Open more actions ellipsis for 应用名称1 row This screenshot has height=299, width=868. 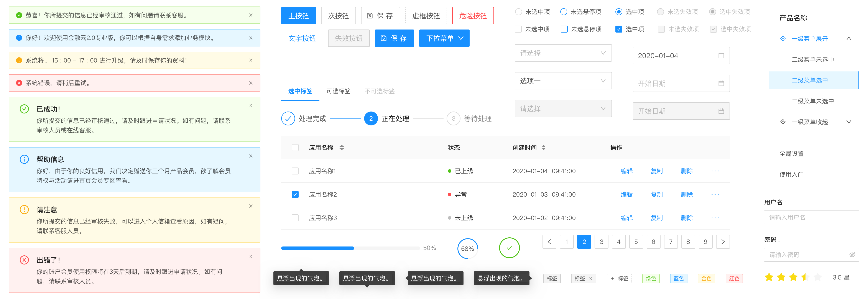point(715,171)
